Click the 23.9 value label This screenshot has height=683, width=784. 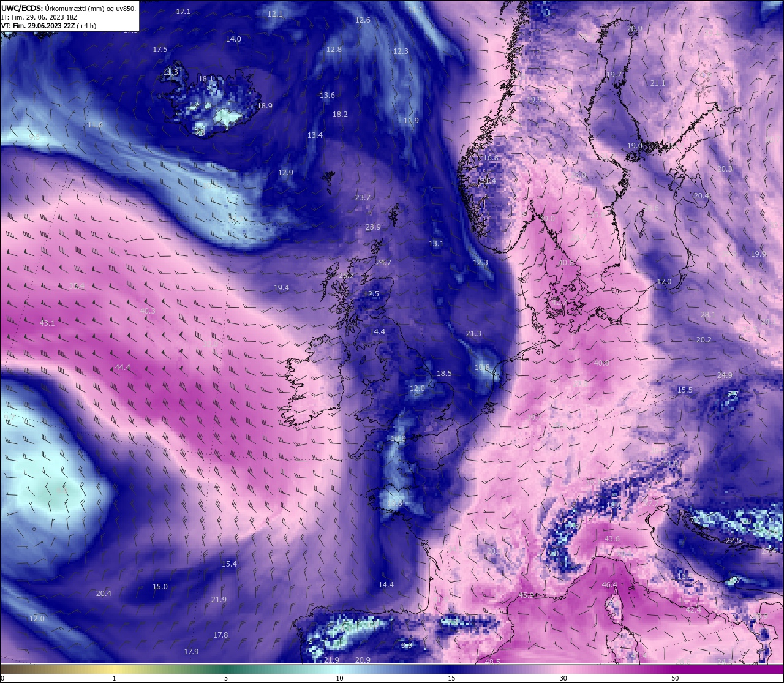click(x=373, y=227)
